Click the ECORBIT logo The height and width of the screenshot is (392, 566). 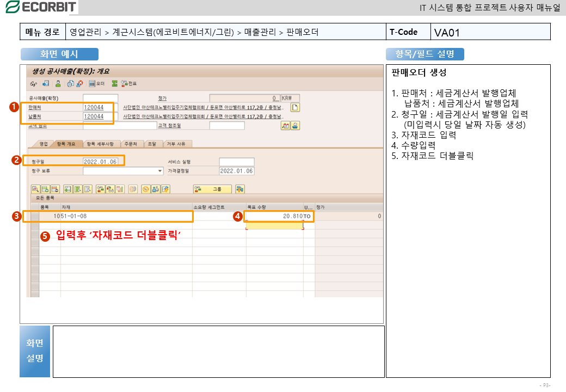tap(41, 7)
